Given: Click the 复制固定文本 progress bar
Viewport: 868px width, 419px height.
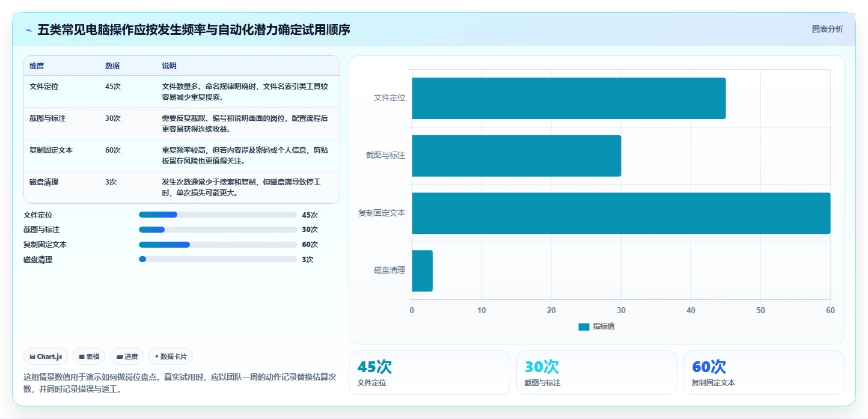Looking at the screenshot, I should click(218, 245).
